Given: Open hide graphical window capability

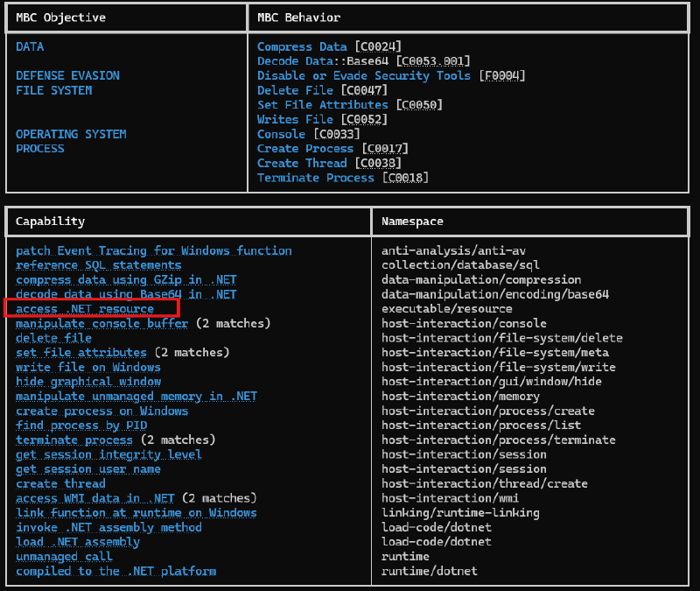Looking at the screenshot, I should tap(88, 382).
